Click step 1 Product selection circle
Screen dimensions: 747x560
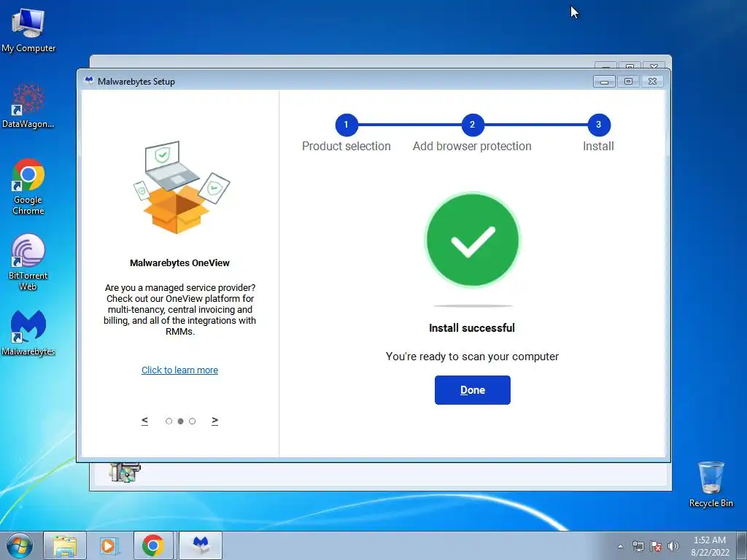[347, 125]
